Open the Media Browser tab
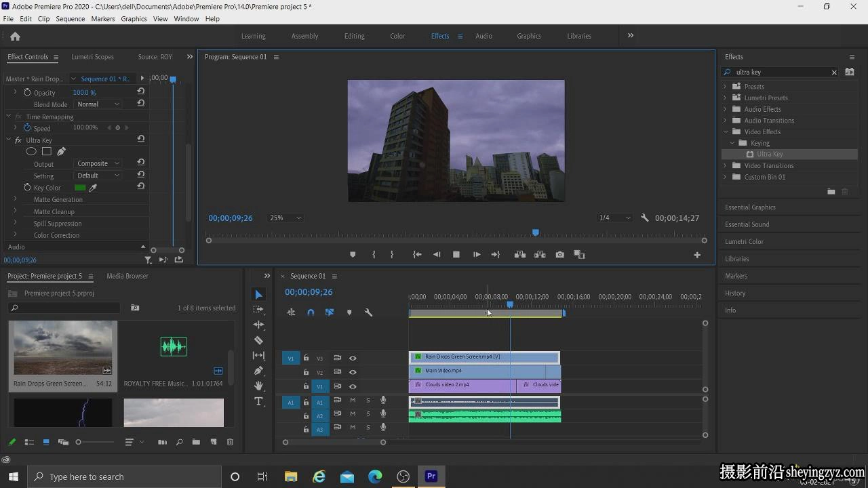Screen dimensions: 868x488 pos(127,276)
